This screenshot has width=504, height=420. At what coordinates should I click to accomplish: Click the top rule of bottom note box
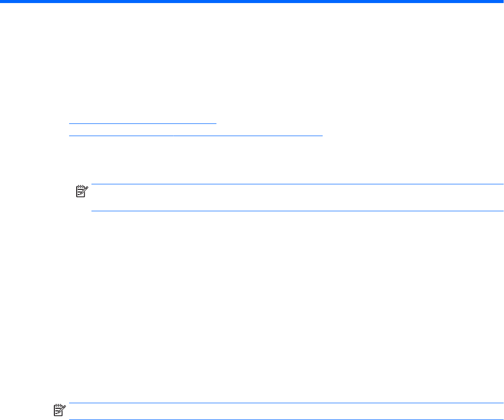coord(286,403)
